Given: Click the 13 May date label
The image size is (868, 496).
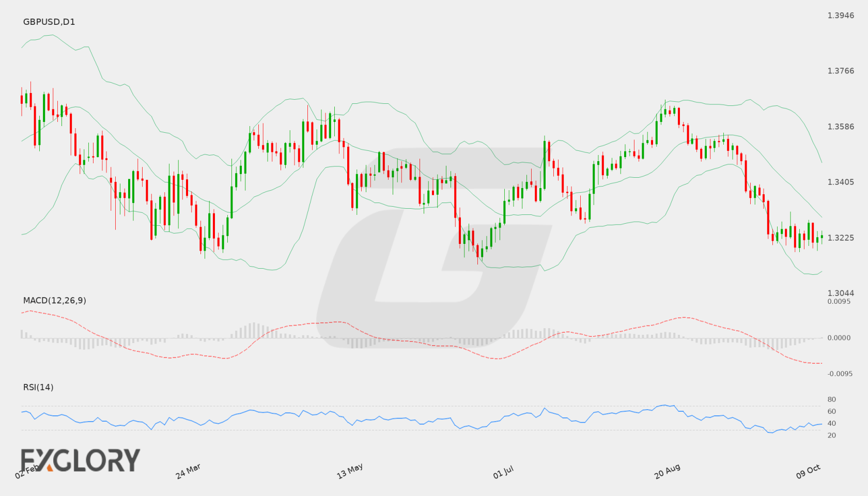Looking at the screenshot, I should click(350, 471).
